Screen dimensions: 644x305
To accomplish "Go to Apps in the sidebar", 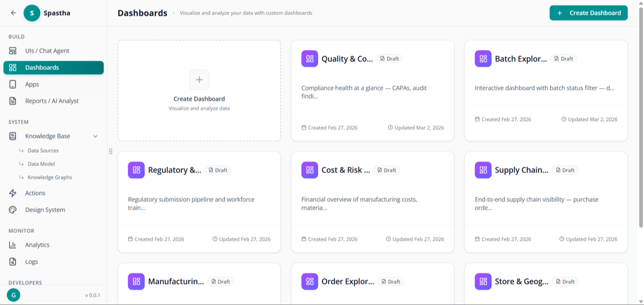I will pos(54,84).
